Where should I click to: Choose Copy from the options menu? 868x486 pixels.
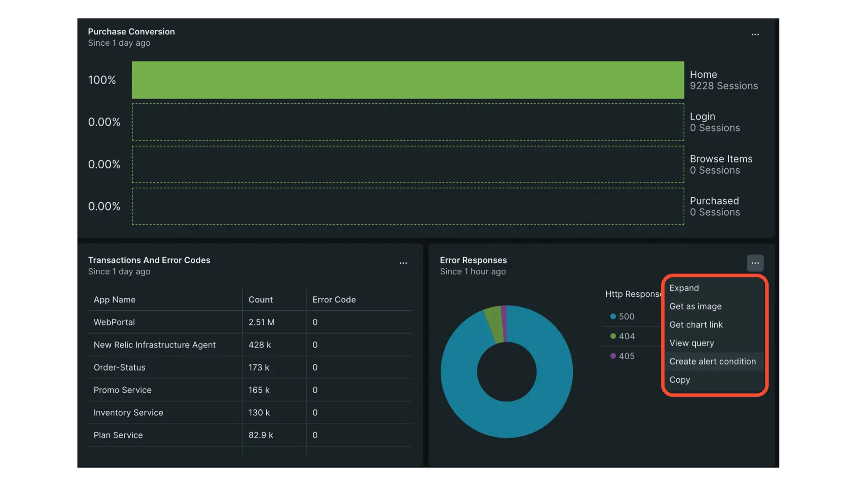point(680,380)
